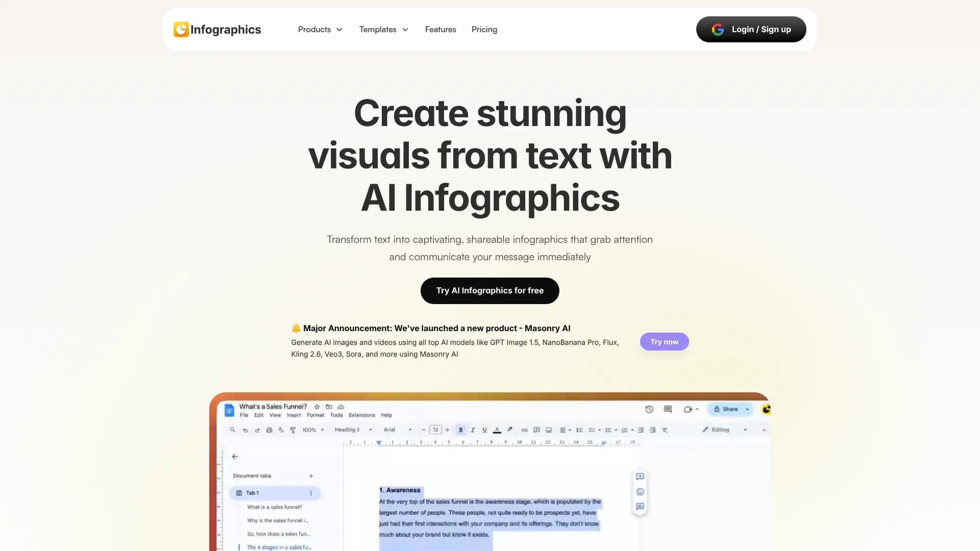Toggle italic formatting
The width and height of the screenshot is (980, 551).
[x=473, y=430]
